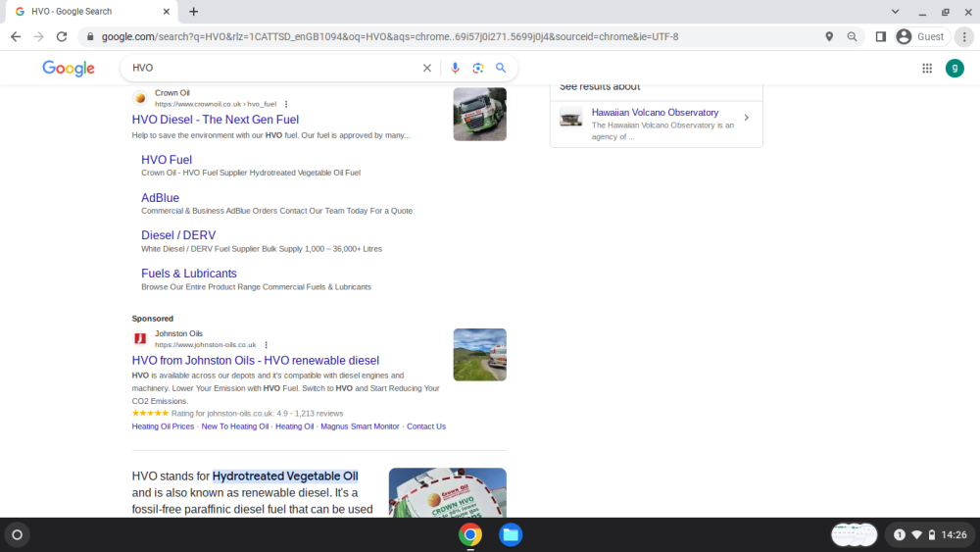The image size is (980, 552).
Task: Open a new tab with the plus button
Action: click(194, 11)
